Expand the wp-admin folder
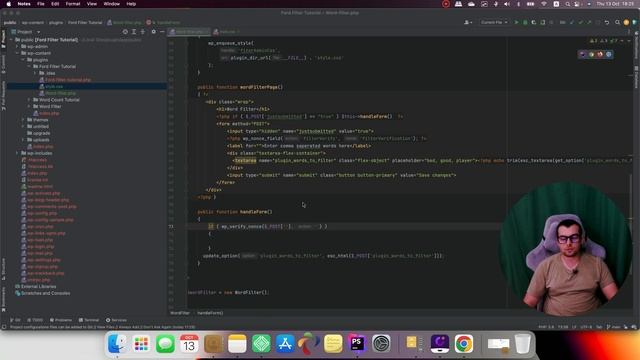640x360 pixels. [x=18, y=47]
